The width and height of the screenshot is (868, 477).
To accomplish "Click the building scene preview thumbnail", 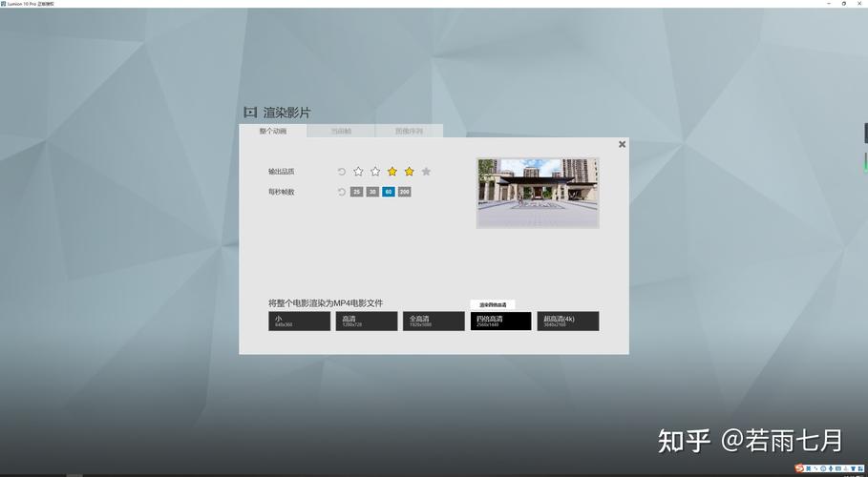I will (x=538, y=193).
